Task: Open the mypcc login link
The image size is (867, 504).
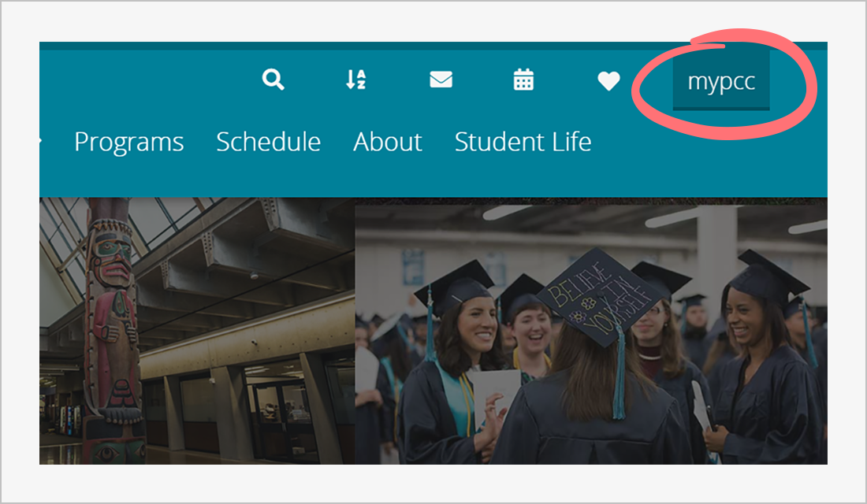Action: [721, 82]
